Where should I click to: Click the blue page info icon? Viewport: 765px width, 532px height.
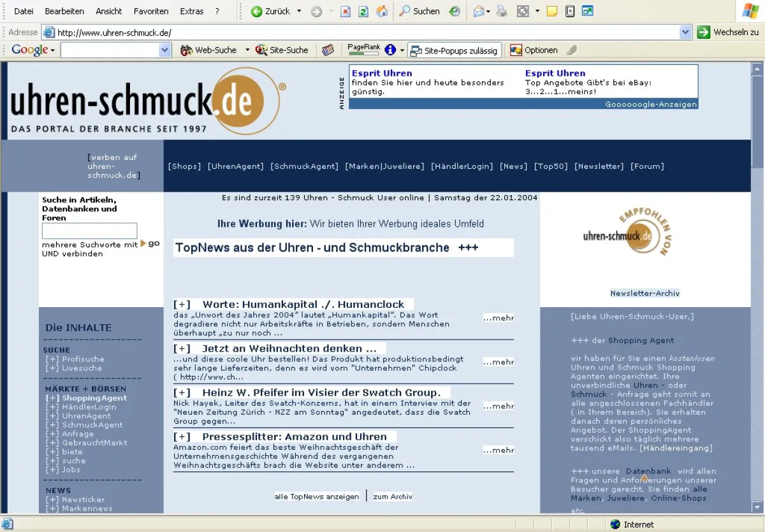(390, 50)
